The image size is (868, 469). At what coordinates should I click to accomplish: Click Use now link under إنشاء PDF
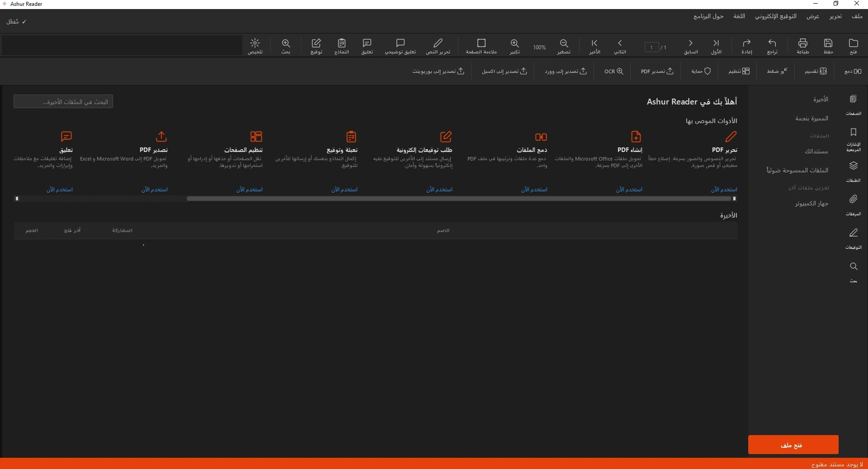click(x=629, y=189)
